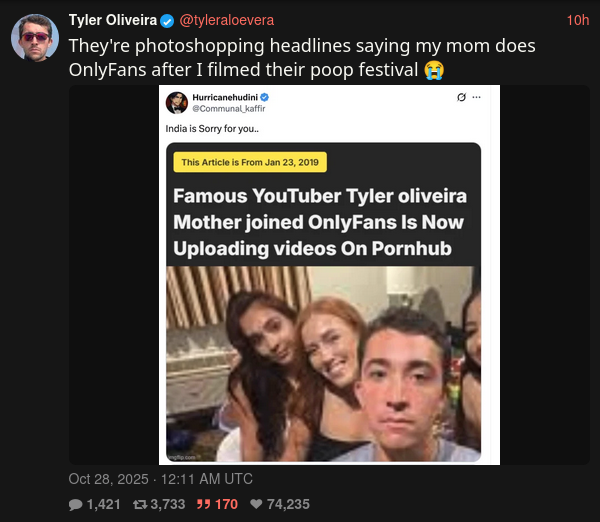The width and height of the screenshot is (600, 522).
Task: Click the red quote marks icon
Action: click(x=204, y=504)
